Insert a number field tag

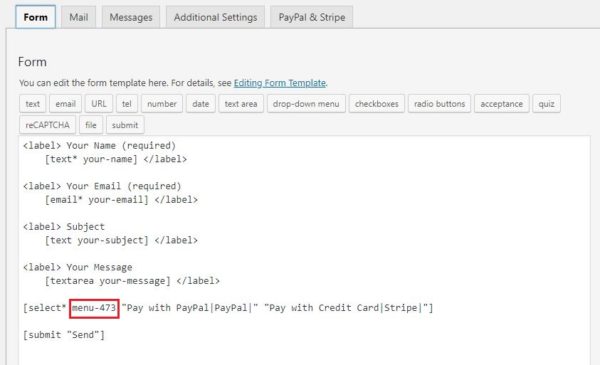click(162, 104)
